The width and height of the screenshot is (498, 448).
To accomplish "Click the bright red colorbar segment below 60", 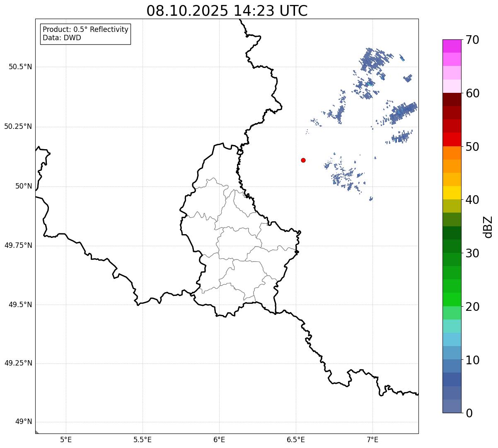I will [x=452, y=140].
